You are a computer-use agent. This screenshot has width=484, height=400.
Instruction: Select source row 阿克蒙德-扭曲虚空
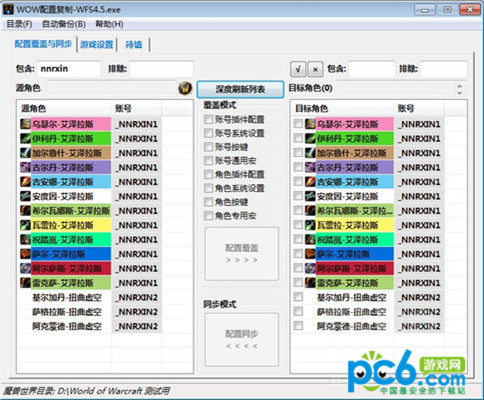pos(88,326)
